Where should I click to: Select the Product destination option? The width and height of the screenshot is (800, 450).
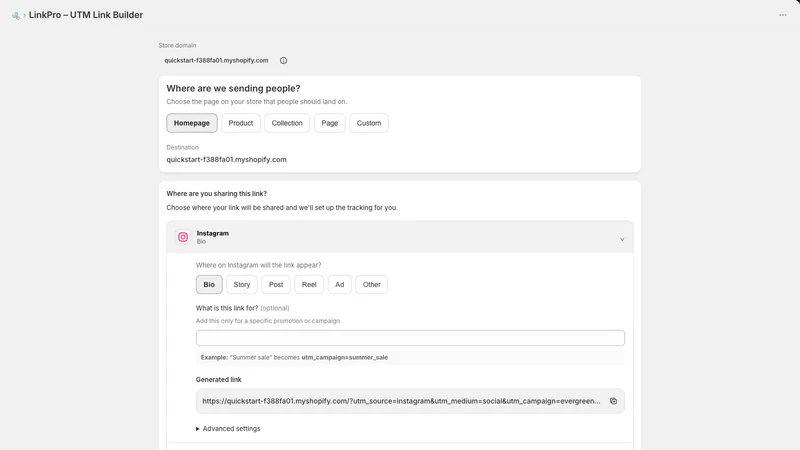pyautogui.click(x=241, y=123)
